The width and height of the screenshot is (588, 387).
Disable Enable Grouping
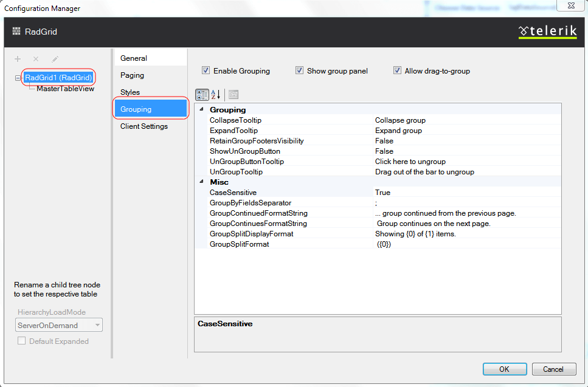206,70
